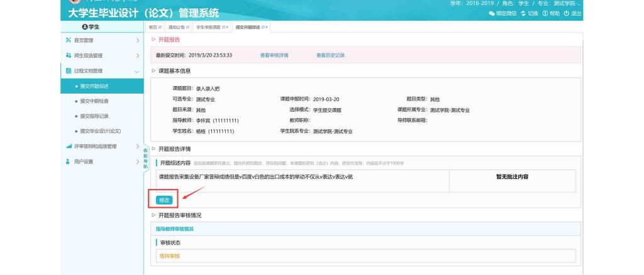Expand the 师生双选管理 sidebar menu
The image size is (644, 275).
click(101, 56)
